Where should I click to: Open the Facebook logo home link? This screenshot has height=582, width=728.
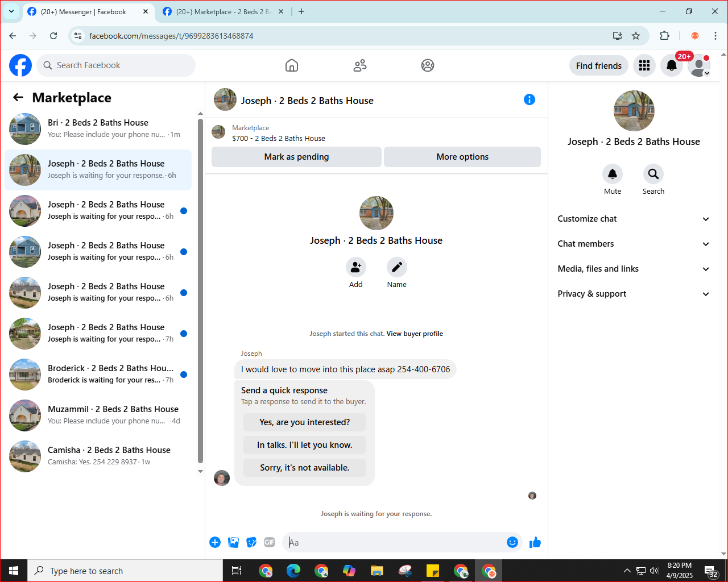pyautogui.click(x=20, y=65)
